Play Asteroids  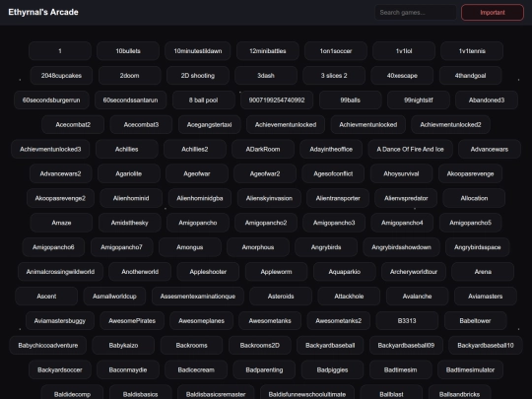pyautogui.click(x=281, y=297)
